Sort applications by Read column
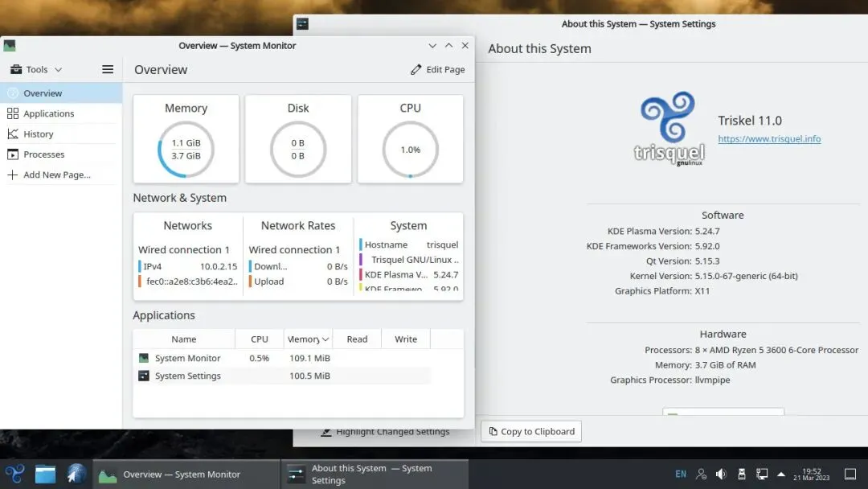Viewport: 868px width, 489px height. point(357,339)
